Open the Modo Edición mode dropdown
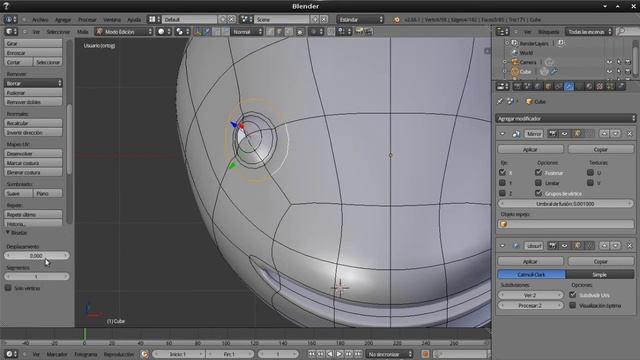Image resolution: width=640 pixels, height=360 pixels. pos(124,32)
